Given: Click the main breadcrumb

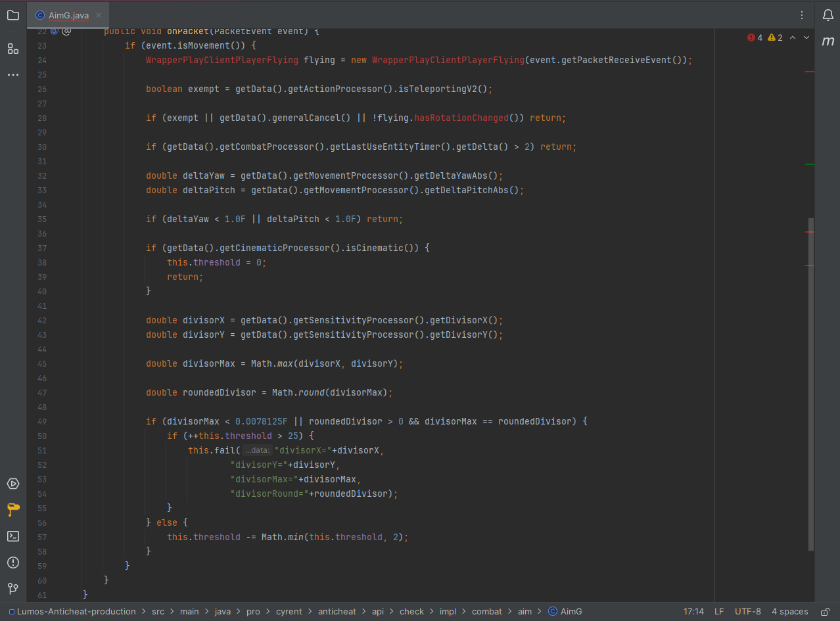Looking at the screenshot, I should click(189, 611).
